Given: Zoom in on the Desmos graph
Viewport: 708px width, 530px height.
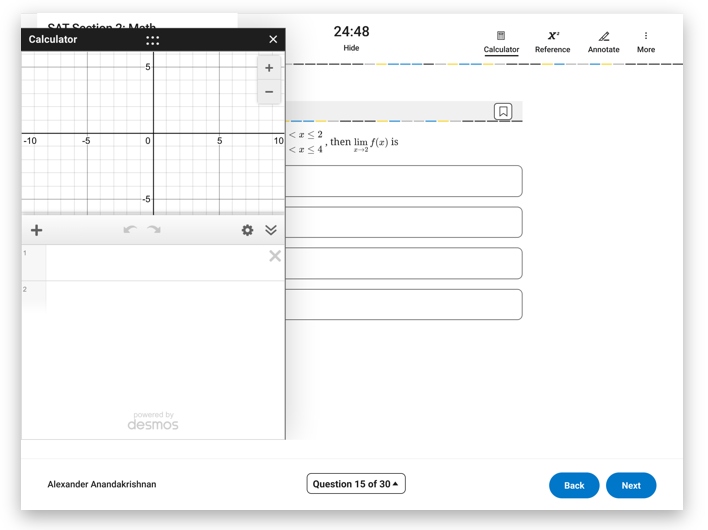Looking at the screenshot, I should [269, 68].
